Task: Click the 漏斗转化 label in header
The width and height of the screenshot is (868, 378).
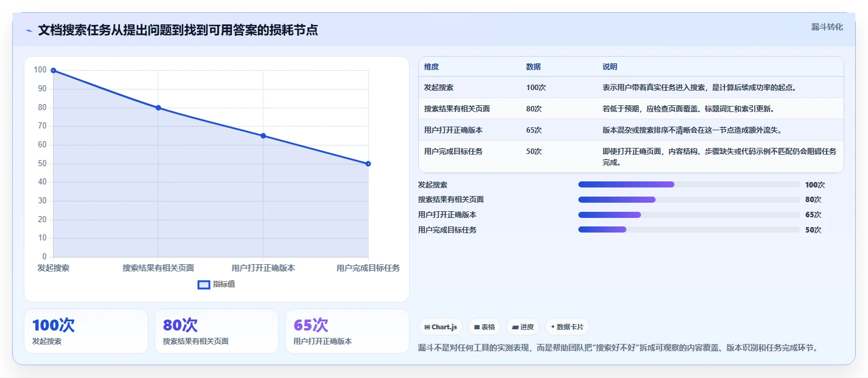Action: 827,27
